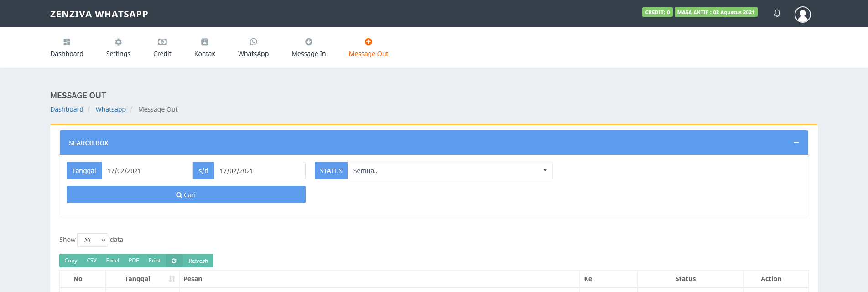This screenshot has height=292, width=868.
Task: Click the Refresh button
Action: coord(198,261)
